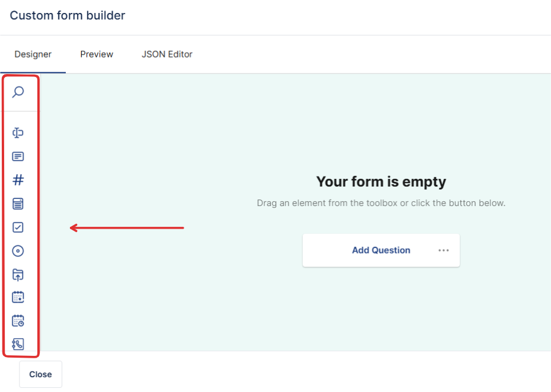
Task: Add a number field using hash icon
Action: pos(18,180)
